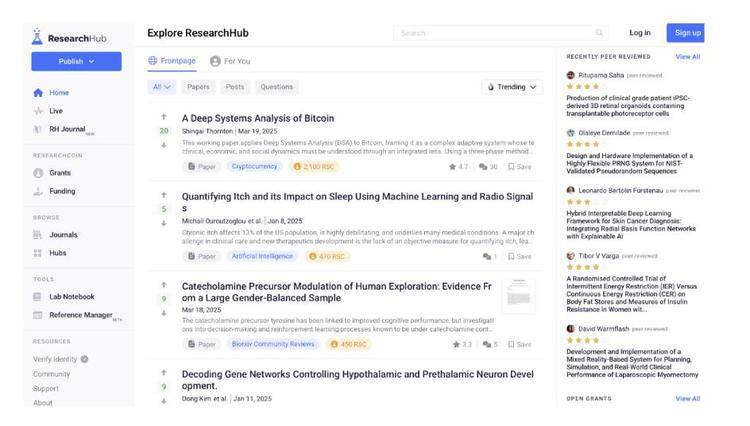Open Production of clinical grade patient iPSC review
Viewport: 750px width, 426px height.
tap(628, 106)
